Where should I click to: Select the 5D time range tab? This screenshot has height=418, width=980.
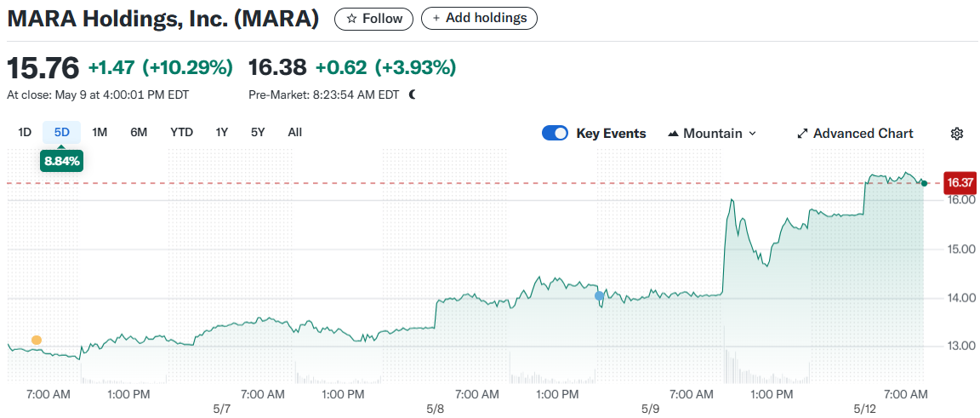tap(62, 133)
